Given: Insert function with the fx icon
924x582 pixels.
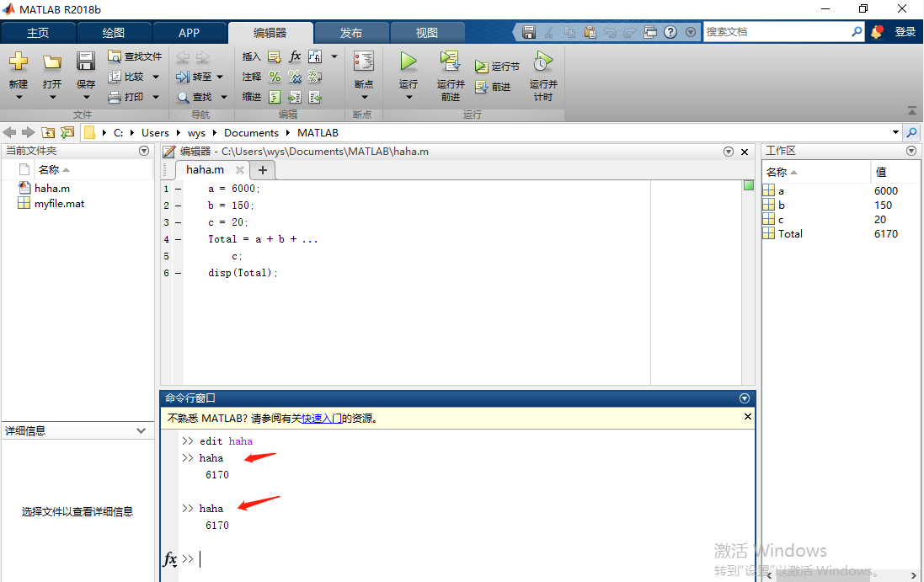Looking at the screenshot, I should click(x=295, y=56).
